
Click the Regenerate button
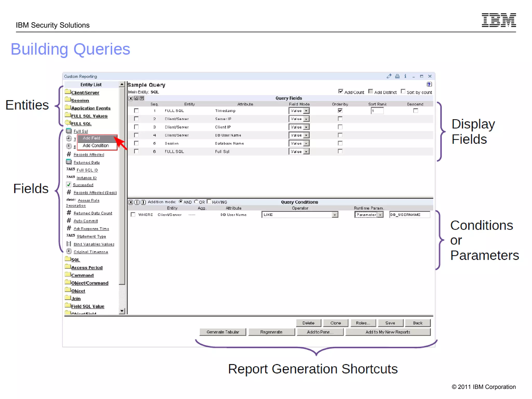(x=271, y=332)
